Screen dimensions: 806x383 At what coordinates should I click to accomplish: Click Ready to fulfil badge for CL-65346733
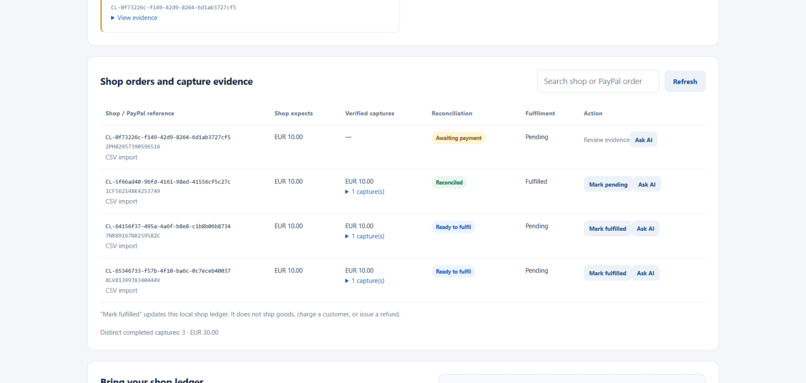(453, 271)
